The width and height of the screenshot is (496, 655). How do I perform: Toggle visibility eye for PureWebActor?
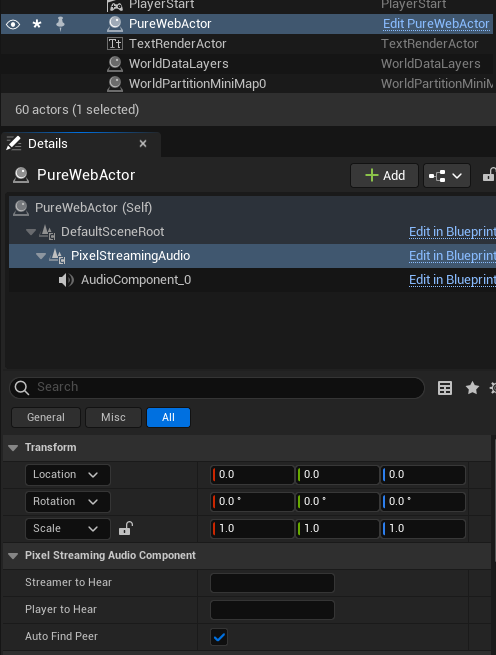13,24
